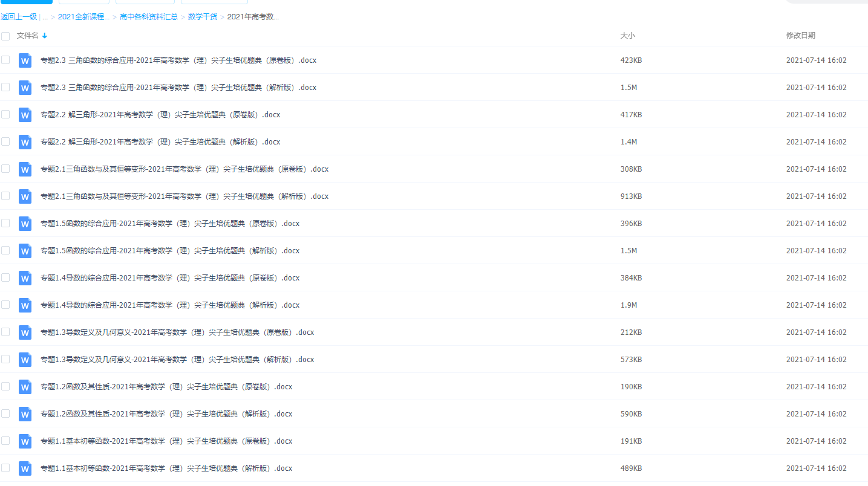
Task: Click the 返回上一级 link
Action: (19, 16)
